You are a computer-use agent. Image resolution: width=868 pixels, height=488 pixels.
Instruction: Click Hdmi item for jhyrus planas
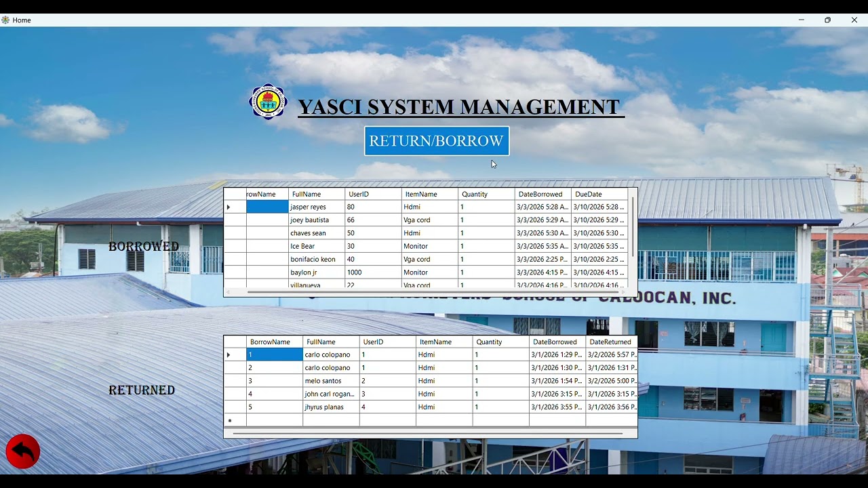pos(444,407)
